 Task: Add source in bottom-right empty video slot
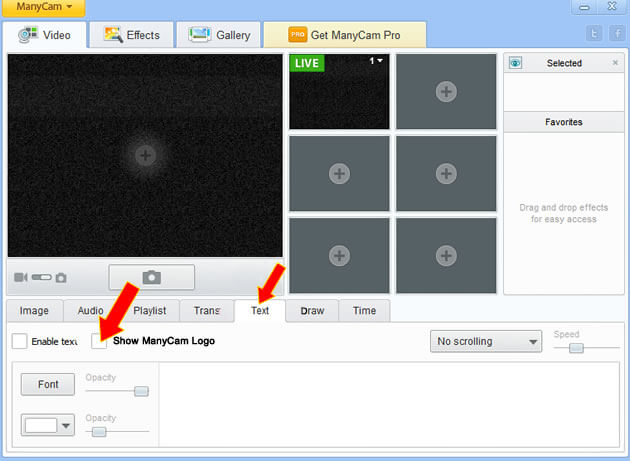[446, 256]
